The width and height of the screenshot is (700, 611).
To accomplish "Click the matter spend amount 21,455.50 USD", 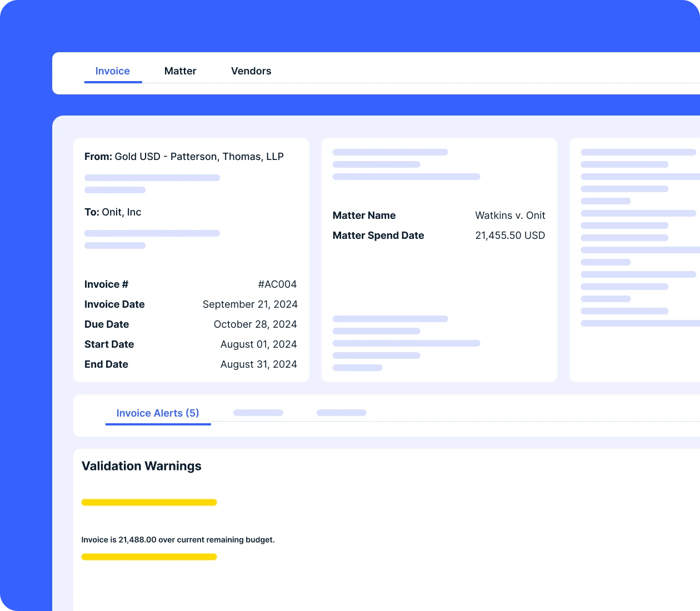I will click(x=510, y=236).
